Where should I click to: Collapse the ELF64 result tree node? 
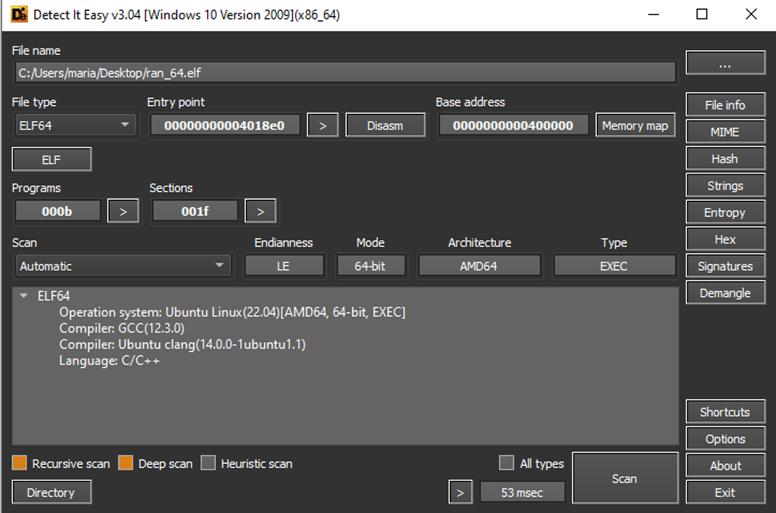click(24, 296)
